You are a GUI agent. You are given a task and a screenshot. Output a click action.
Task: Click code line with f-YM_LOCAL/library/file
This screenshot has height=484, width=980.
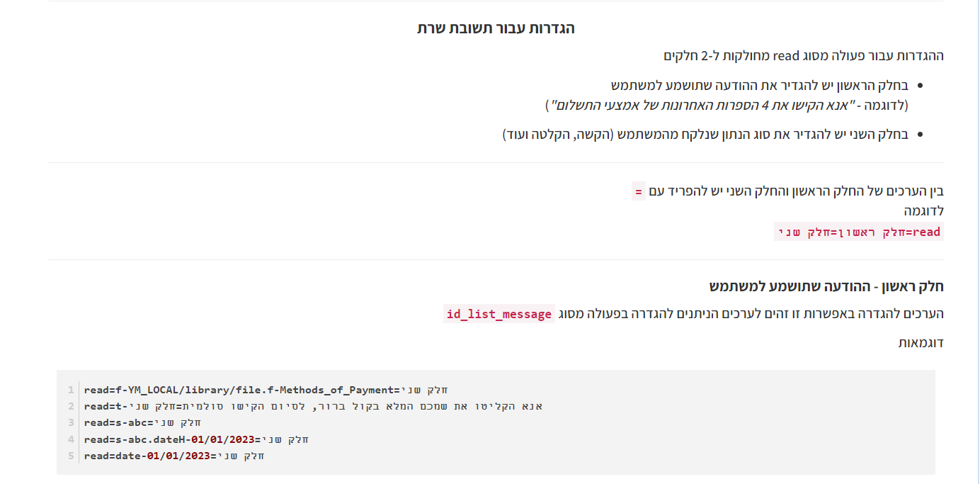(266, 390)
